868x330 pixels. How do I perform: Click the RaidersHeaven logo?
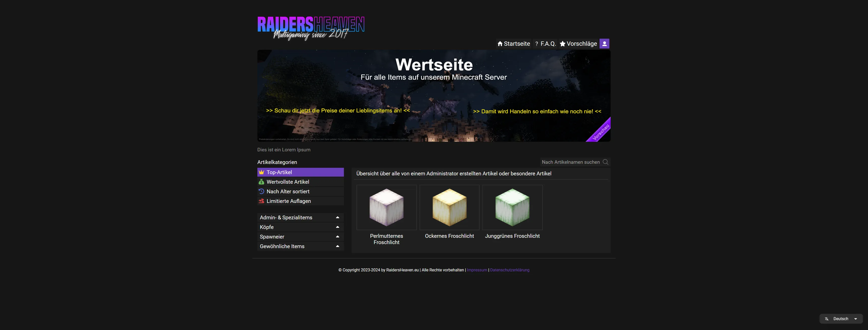click(311, 28)
